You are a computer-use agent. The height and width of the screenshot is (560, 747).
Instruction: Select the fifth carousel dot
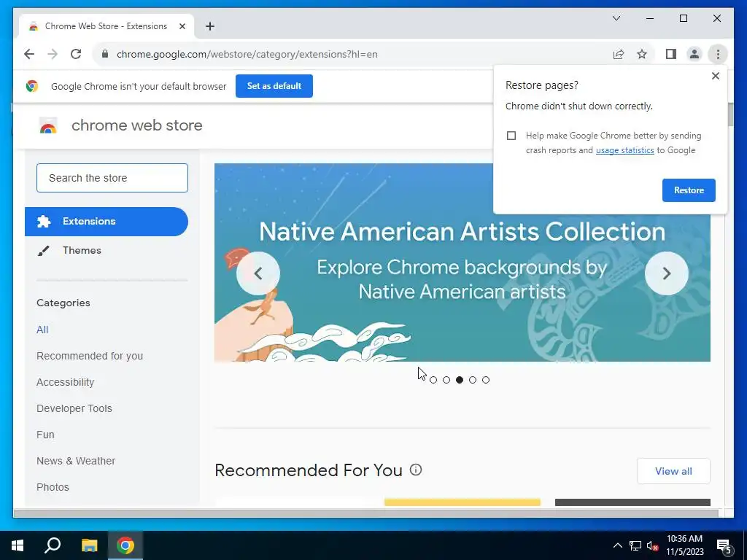(x=485, y=379)
